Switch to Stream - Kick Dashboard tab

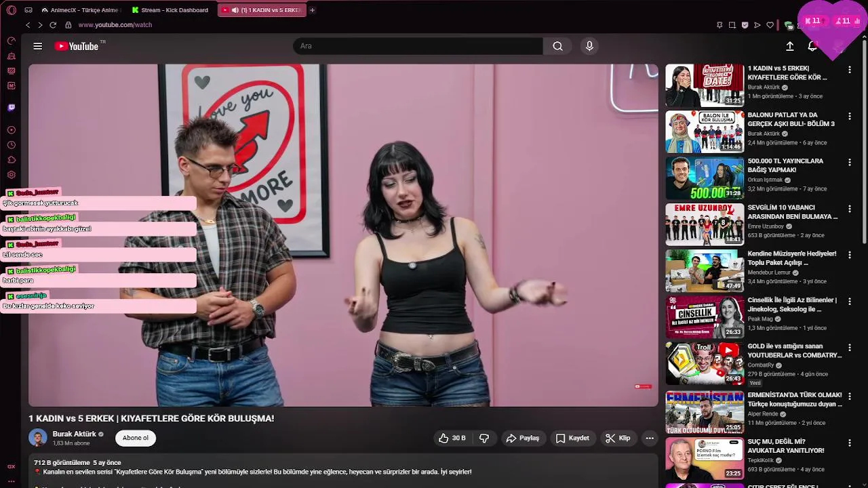tap(170, 10)
